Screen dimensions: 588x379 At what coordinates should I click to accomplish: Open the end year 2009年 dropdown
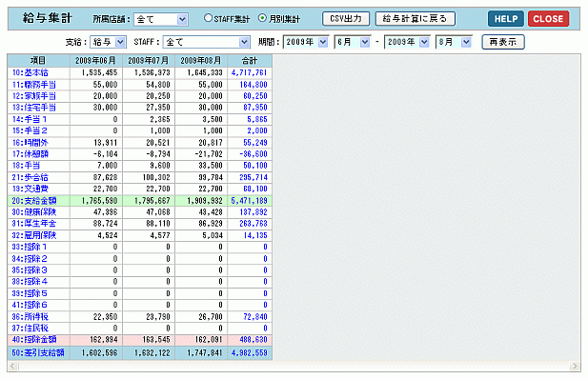coord(407,42)
